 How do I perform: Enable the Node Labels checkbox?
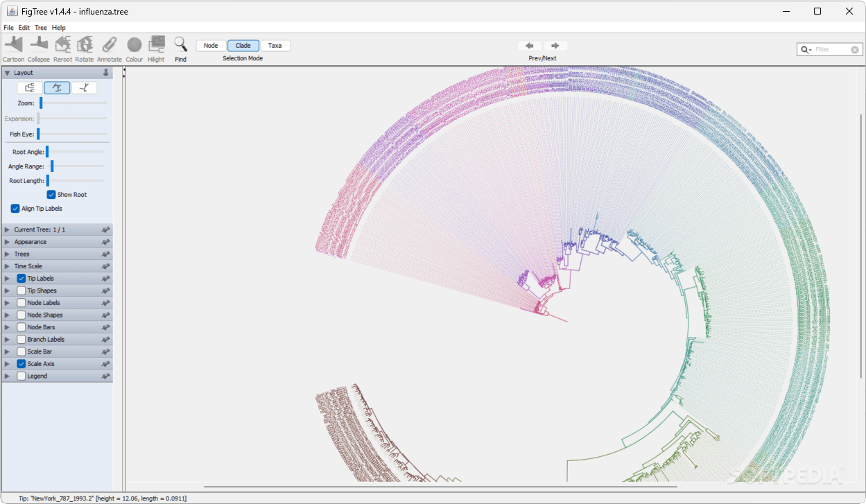[x=21, y=303]
